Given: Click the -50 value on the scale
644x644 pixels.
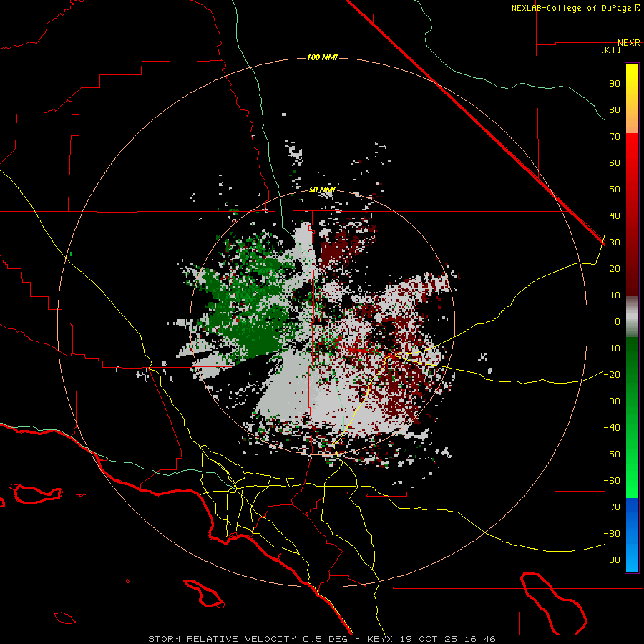Looking at the screenshot, I should tap(612, 454).
